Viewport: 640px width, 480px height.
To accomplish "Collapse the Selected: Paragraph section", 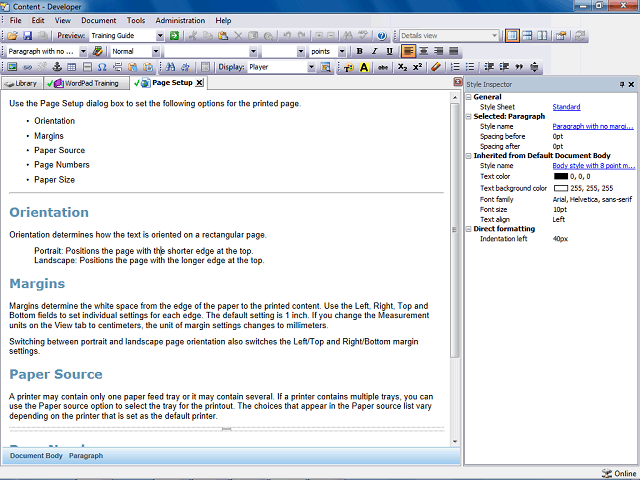I will 469,117.
